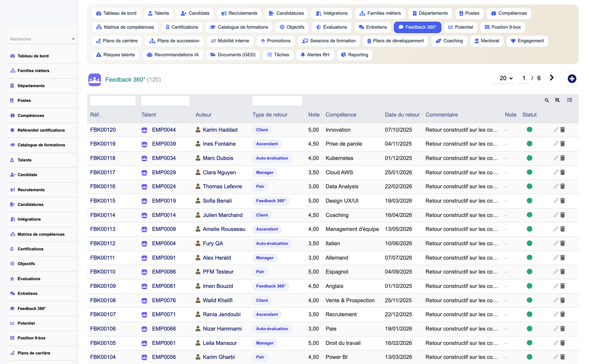Click the green status dot for FBK00120
Viewport: 589px width, 364px height.
(x=529, y=129)
